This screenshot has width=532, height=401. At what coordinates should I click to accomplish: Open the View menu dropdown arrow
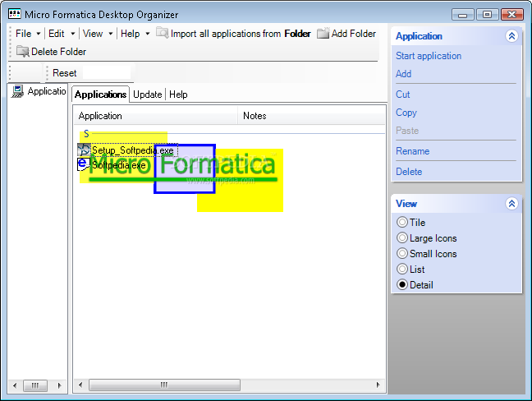pos(110,34)
